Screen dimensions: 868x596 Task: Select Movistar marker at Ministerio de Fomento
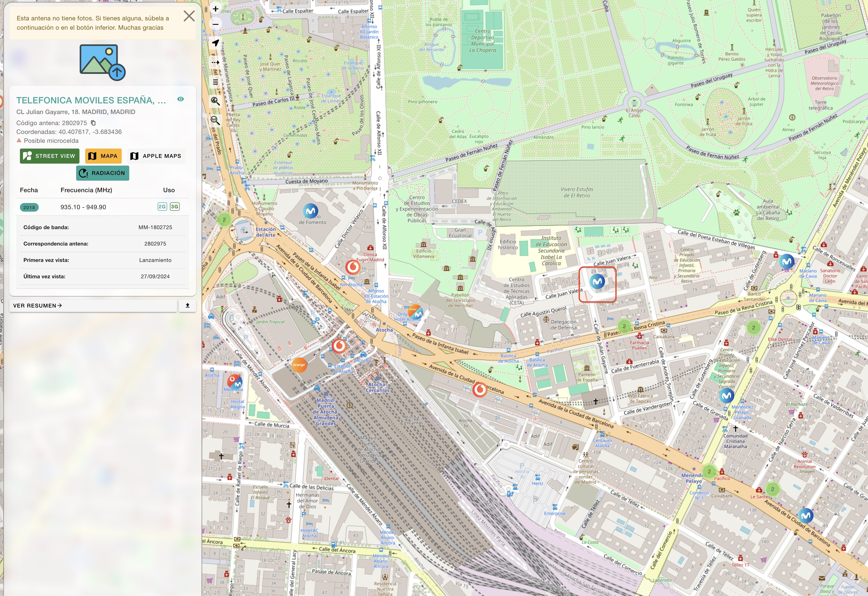[310, 211]
